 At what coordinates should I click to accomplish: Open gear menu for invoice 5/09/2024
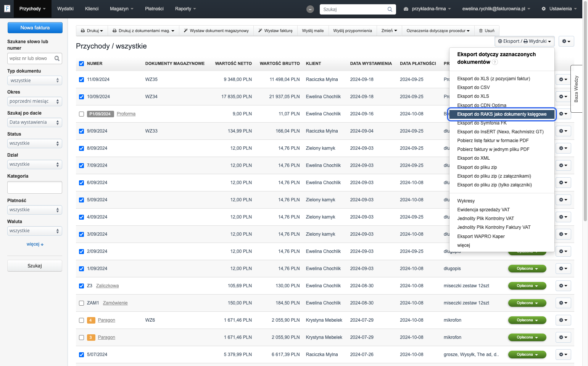pyautogui.click(x=563, y=200)
